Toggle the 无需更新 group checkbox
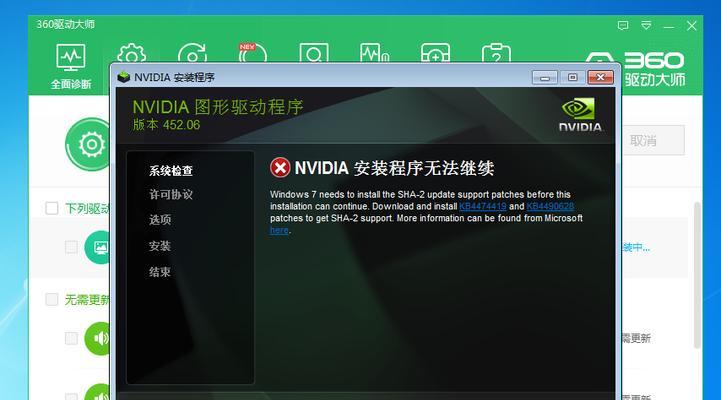 [52, 299]
